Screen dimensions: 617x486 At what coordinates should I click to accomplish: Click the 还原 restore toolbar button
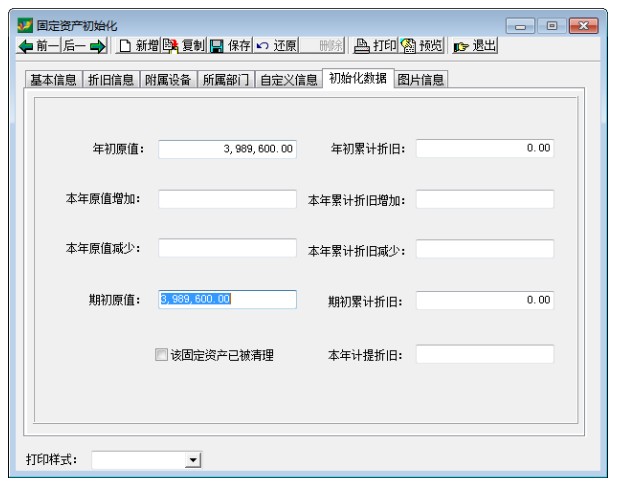point(276,46)
